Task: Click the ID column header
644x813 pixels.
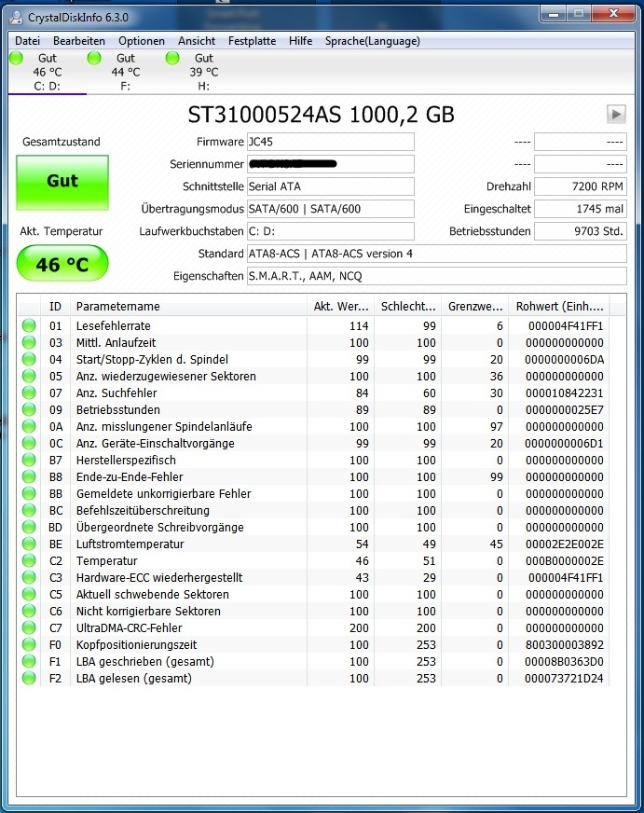Action: [x=55, y=307]
